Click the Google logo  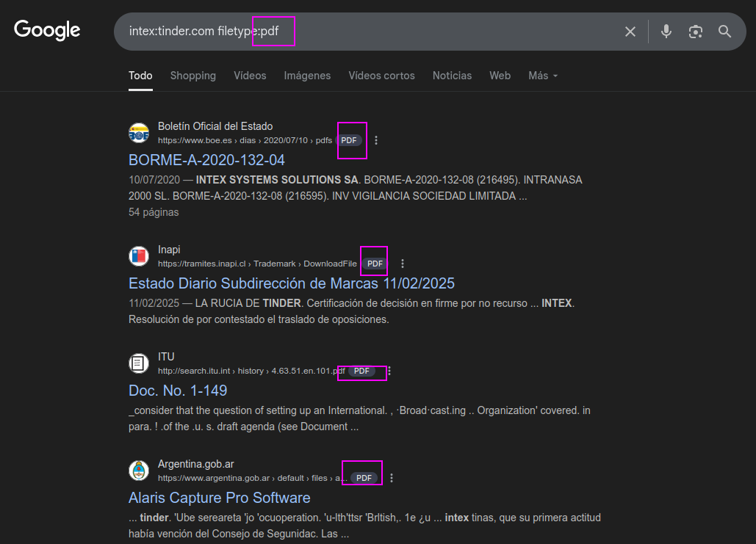[47, 30]
